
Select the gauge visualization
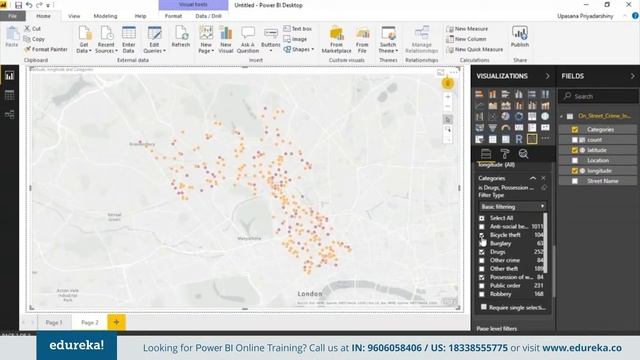click(506, 128)
